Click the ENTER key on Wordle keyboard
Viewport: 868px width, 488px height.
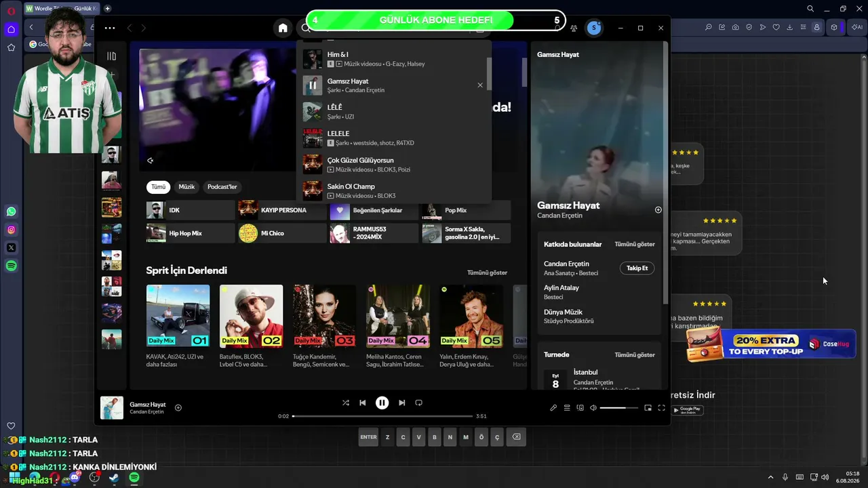click(x=368, y=437)
